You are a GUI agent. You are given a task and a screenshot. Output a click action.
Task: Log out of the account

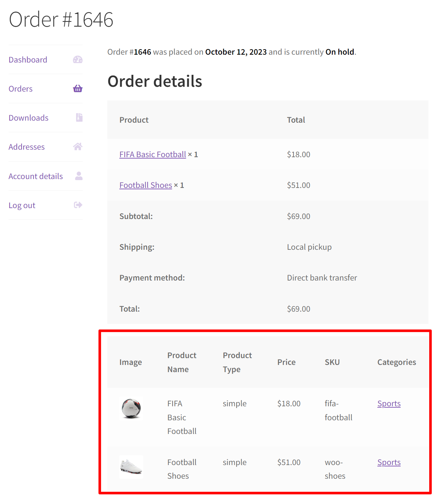coord(22,205)
